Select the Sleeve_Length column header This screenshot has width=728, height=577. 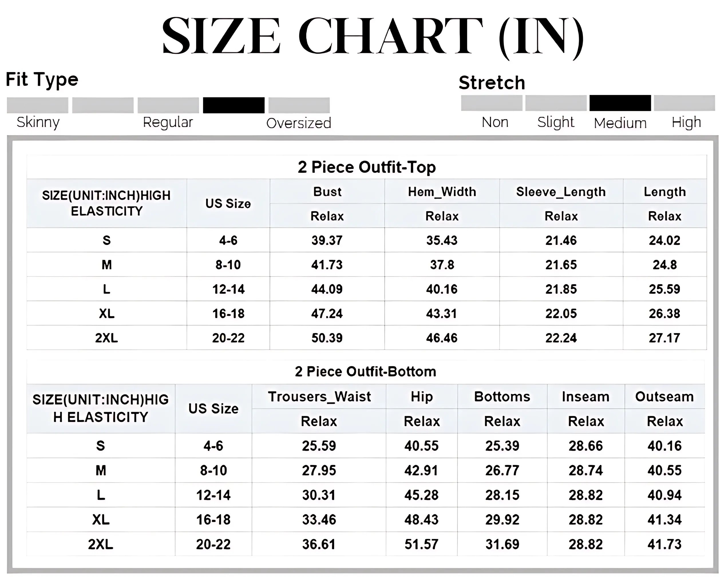[x=561, y=192]
